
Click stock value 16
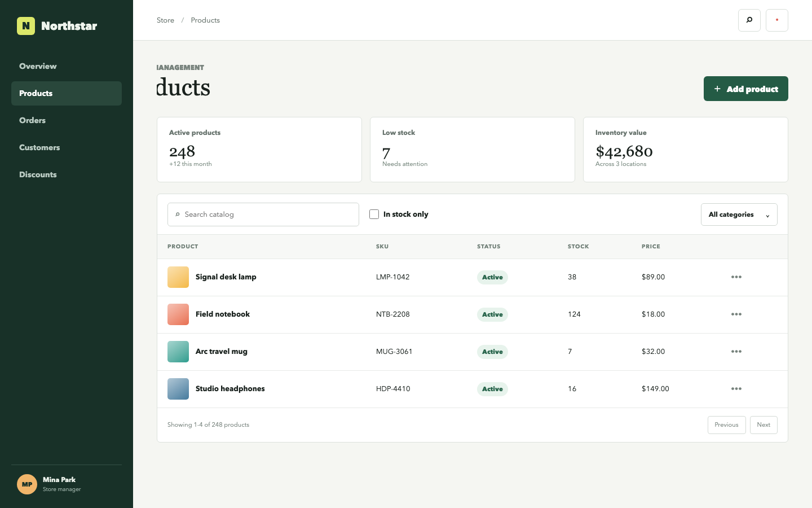572,389
